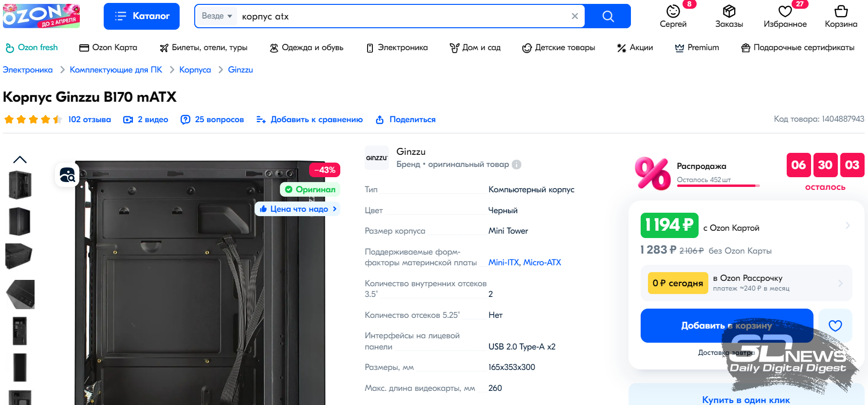Image resolution: width=868 pixels, height=405 pixels.
Task: Click the Распродажа percent sale icon
Action: pyautogui.click(x=652, y=173)
